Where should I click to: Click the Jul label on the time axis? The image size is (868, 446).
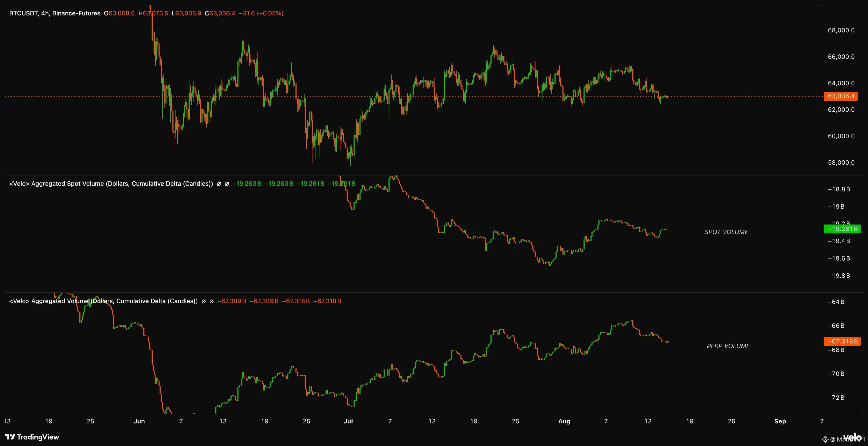point(348,421)
